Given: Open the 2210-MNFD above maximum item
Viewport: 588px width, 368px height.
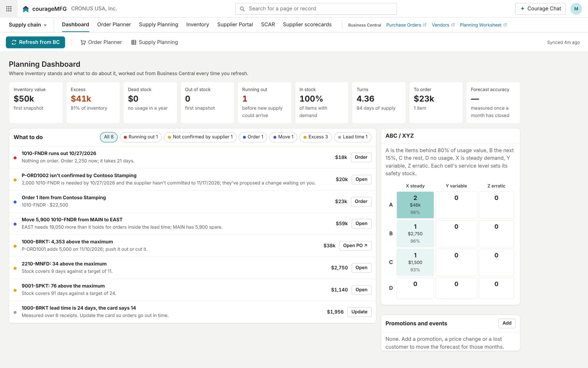Looking at the screenshot, I should coord(361,268).
